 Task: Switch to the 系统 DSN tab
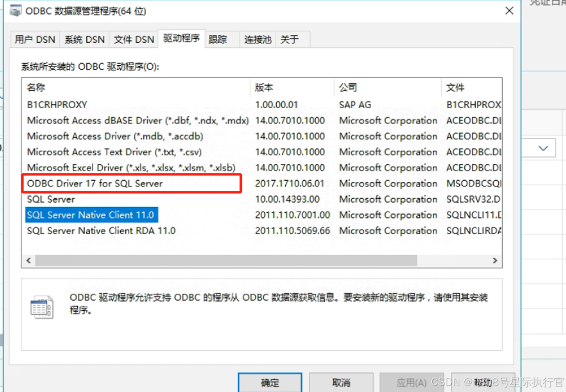click(x=84, y=39)
